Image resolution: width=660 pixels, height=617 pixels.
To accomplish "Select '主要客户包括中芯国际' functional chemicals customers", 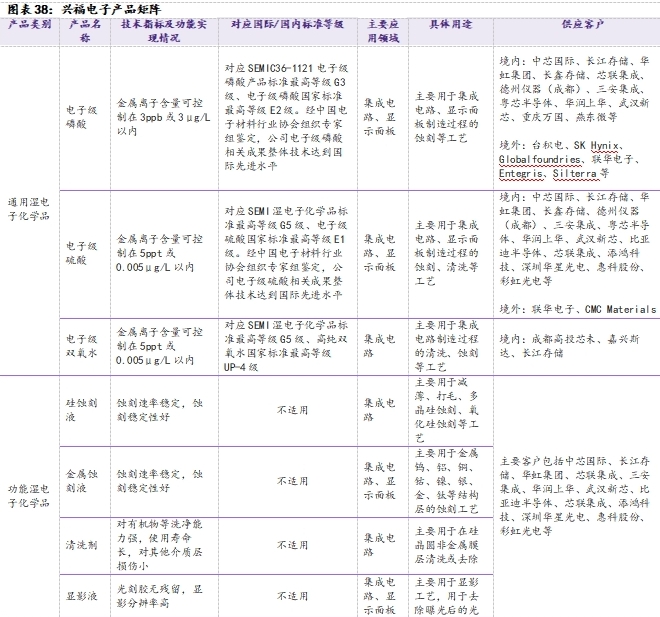I will click(575, 496).
